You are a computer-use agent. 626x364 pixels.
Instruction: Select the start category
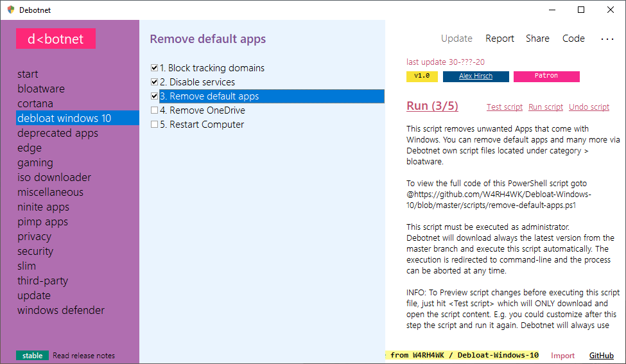[28, 74]
